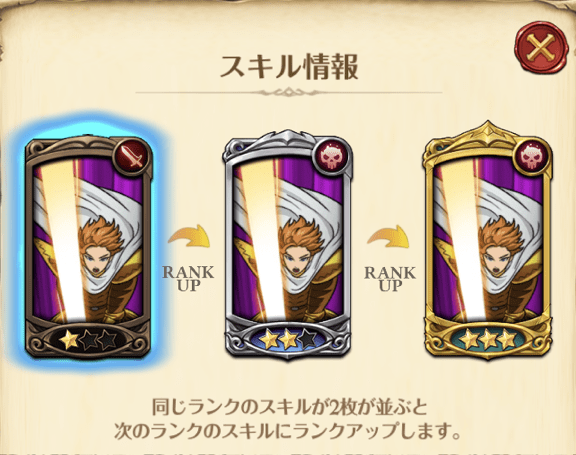Click the first RANK UP label

point(188,278)
